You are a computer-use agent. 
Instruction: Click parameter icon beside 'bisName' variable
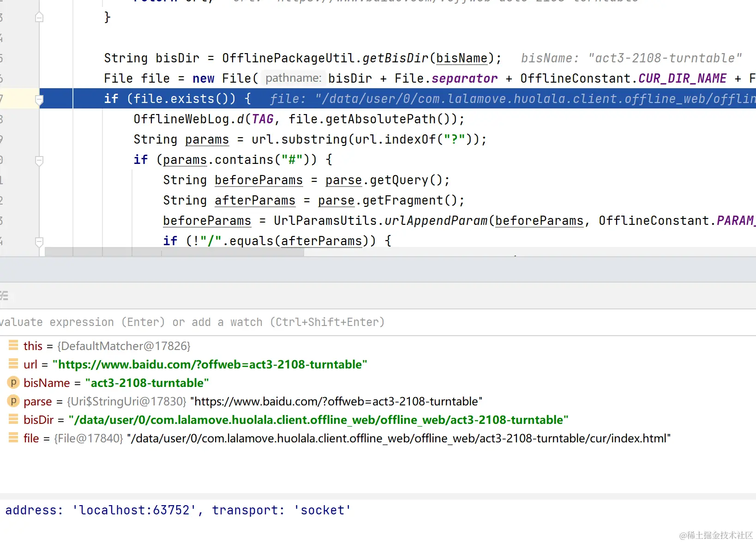(x=13, y=382)
